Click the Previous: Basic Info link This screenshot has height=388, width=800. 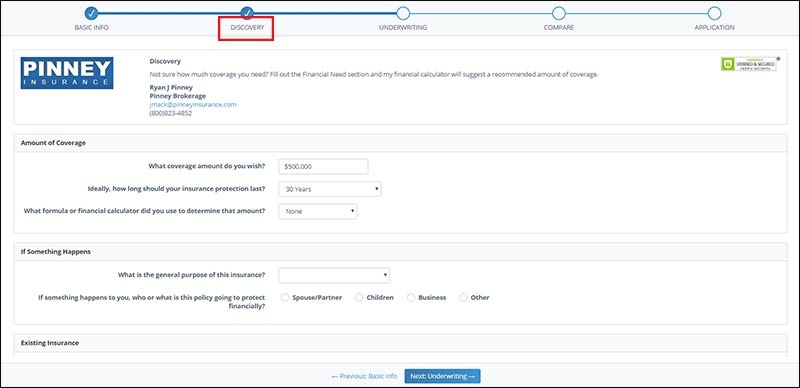pyautogui.click(x=364, y=376)
